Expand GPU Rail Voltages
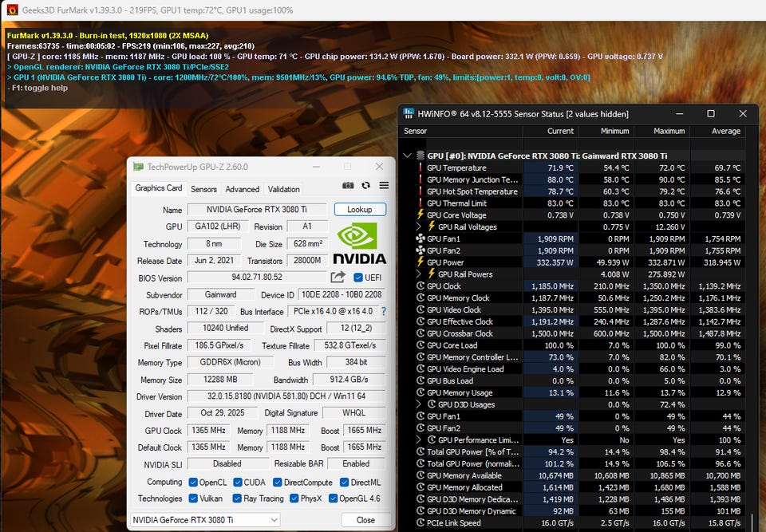766x532 pixels. [419, 227]
